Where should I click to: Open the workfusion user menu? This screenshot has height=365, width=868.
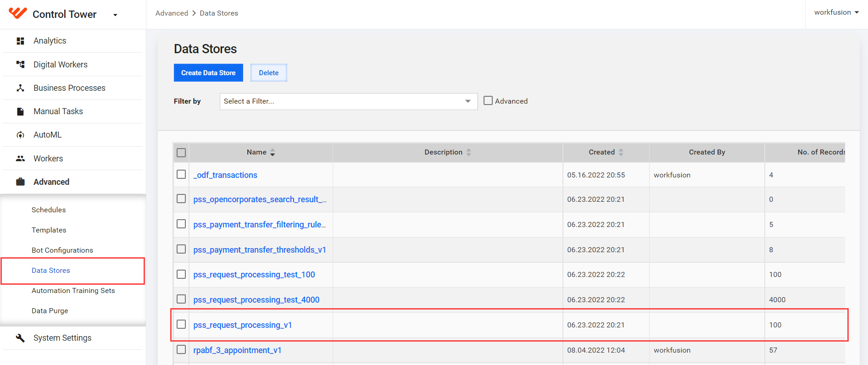(836, 12)
